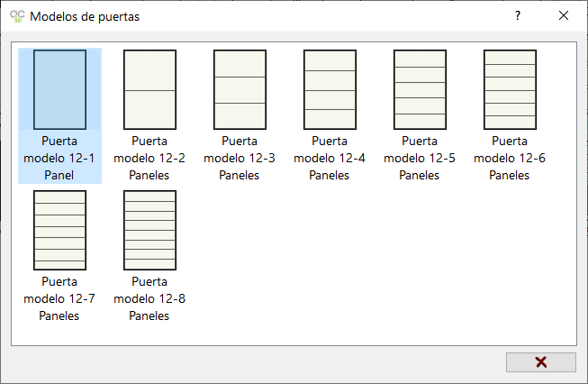Image resolution: width=588 pixels, height=384 pixels.
Task: Choose the two-panel door model 12-2 icon
Action: 150,90
